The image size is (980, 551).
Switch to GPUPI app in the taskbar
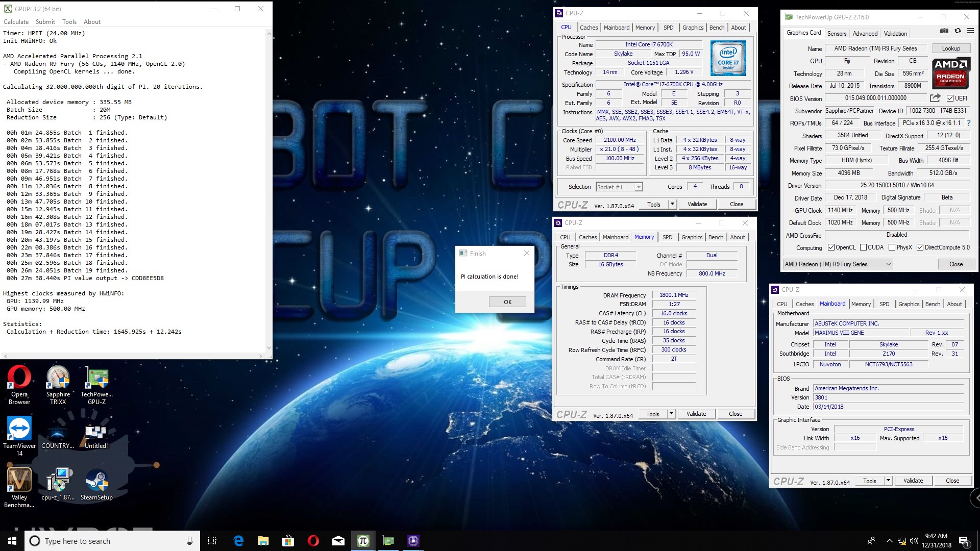click(x=363, y=541)
